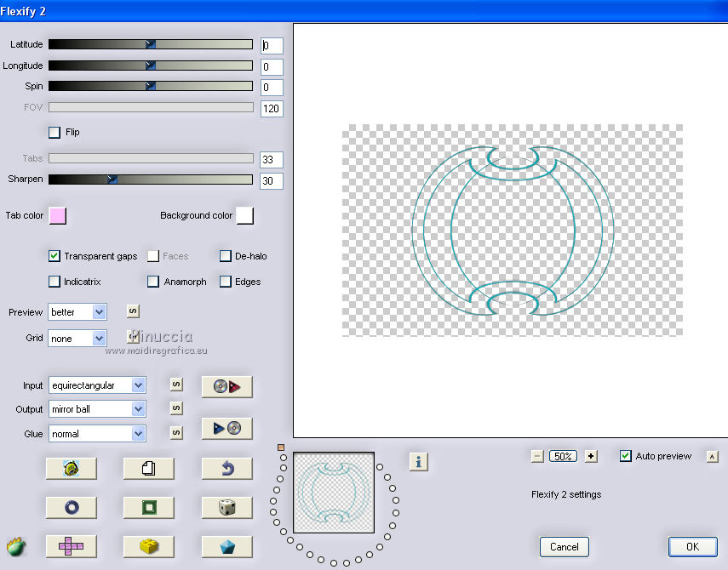Open the Input projection dropdown
Image resolution: width=728 pixels, height=570 pixels.
pyautogui.click(x=98, y=385)
